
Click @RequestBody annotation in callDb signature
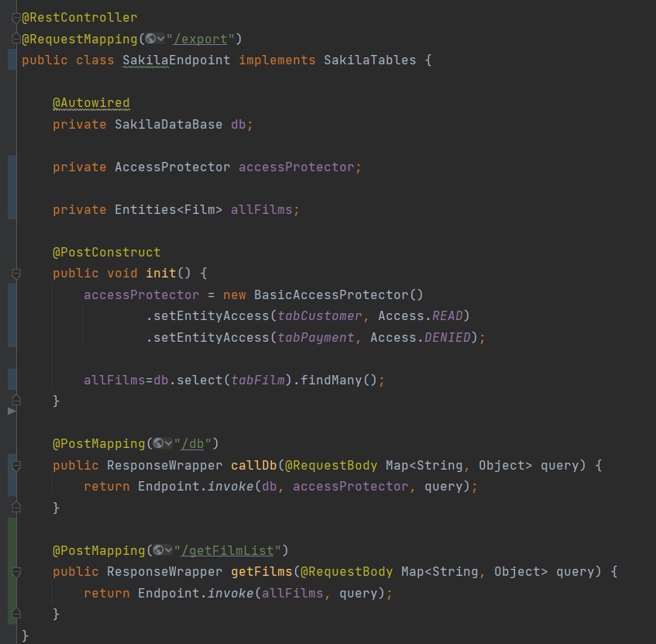[331, 465]
